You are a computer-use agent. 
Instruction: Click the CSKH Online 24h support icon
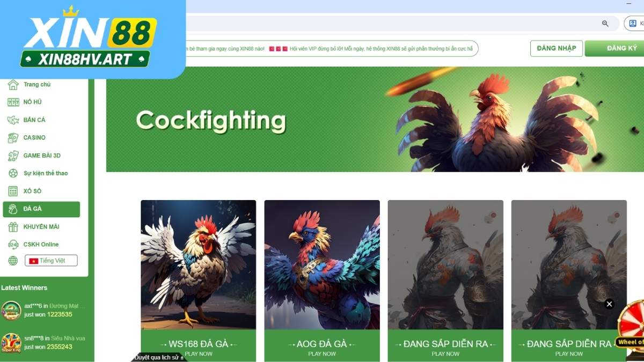[13, 245]
